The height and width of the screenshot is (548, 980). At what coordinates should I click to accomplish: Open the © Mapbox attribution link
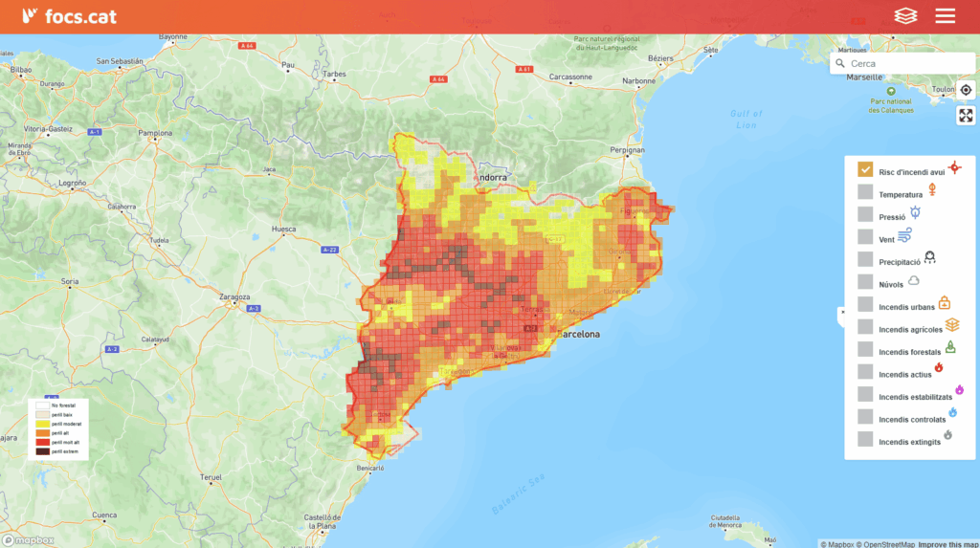pos(836,544)
